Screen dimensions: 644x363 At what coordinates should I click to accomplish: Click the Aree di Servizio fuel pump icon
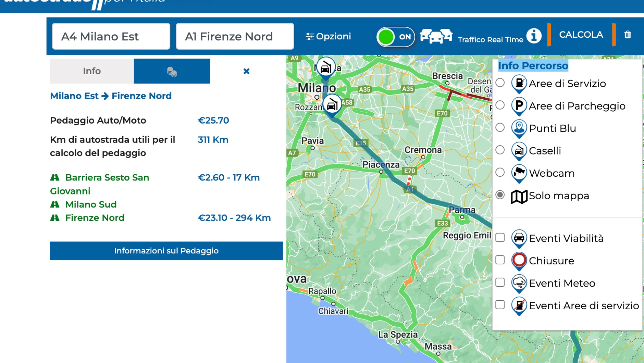(519, 84)
